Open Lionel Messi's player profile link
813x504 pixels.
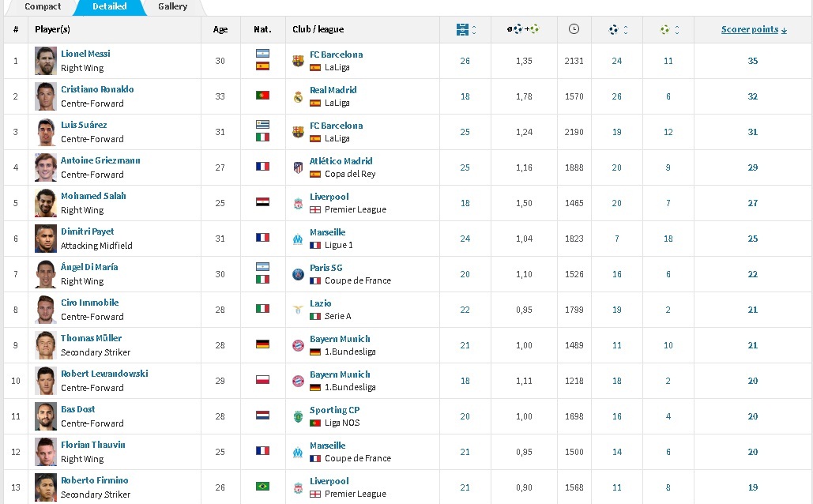click(x=85, y=54)
